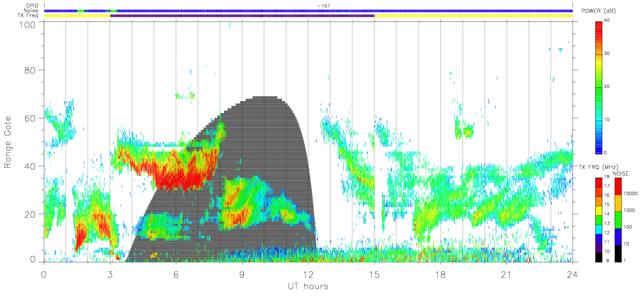Screen dimensions: 644x297
Task: Click the 100 tick on the NOISE scale
Action: point(629,227)
